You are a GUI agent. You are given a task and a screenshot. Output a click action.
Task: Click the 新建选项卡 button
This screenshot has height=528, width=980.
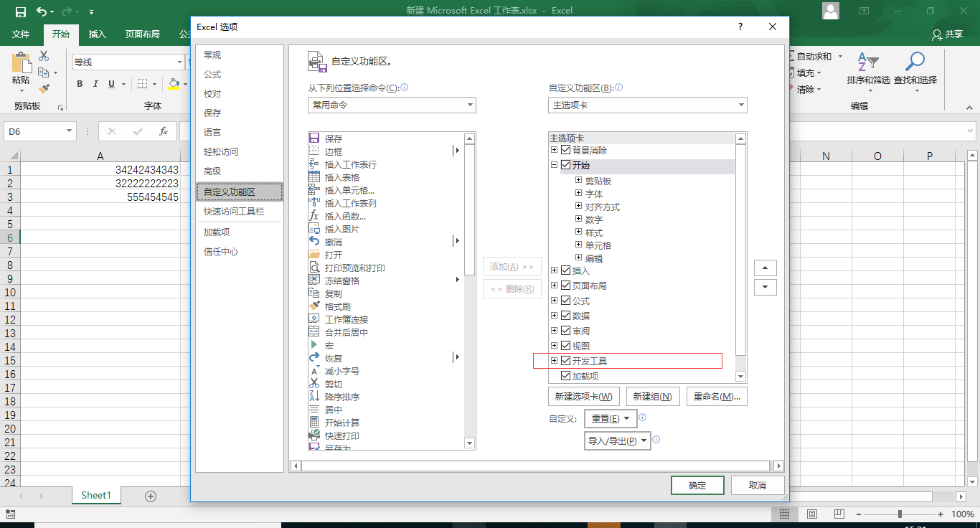click(583, 397)
